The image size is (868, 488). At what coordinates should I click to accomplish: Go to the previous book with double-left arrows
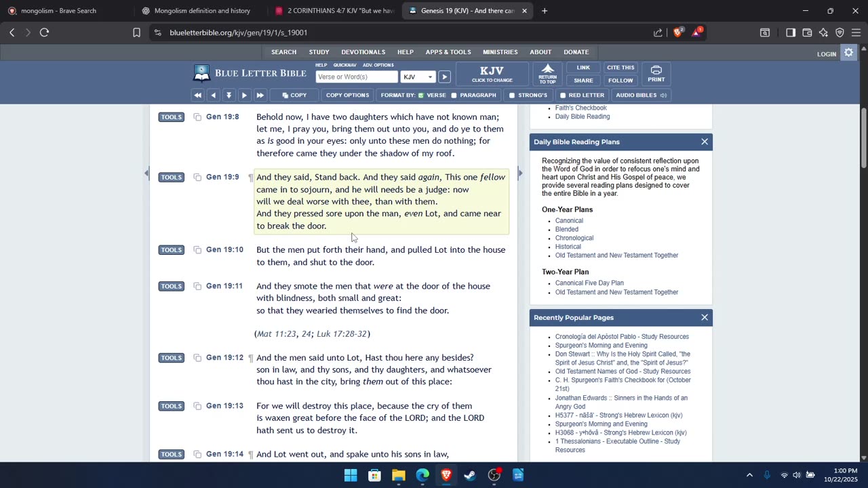coord(197,96)
